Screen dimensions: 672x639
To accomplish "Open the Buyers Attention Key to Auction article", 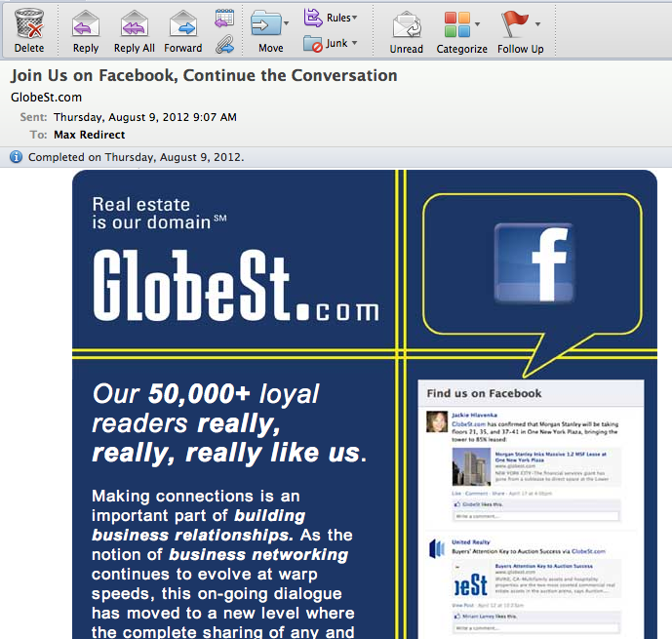I will point(544,566).
